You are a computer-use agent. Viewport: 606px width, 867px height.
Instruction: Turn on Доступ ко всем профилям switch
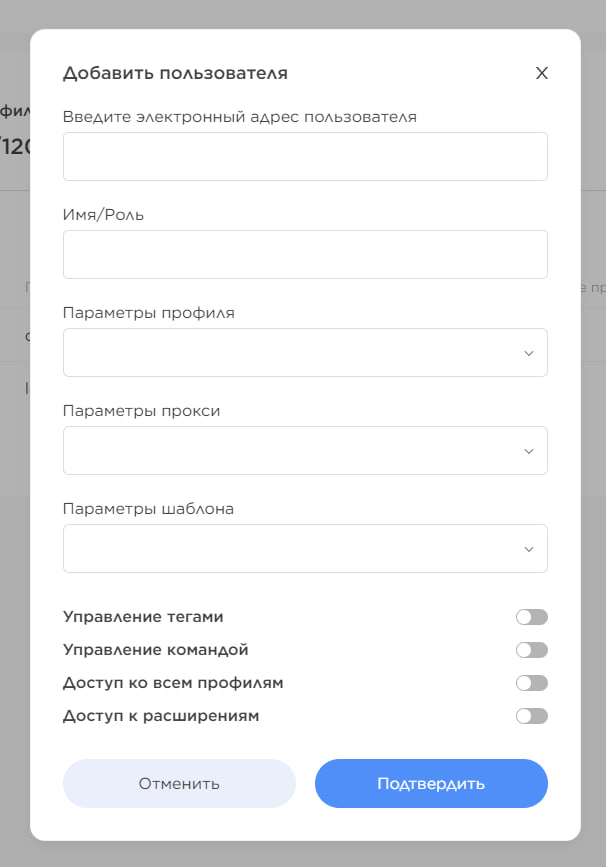532,683
